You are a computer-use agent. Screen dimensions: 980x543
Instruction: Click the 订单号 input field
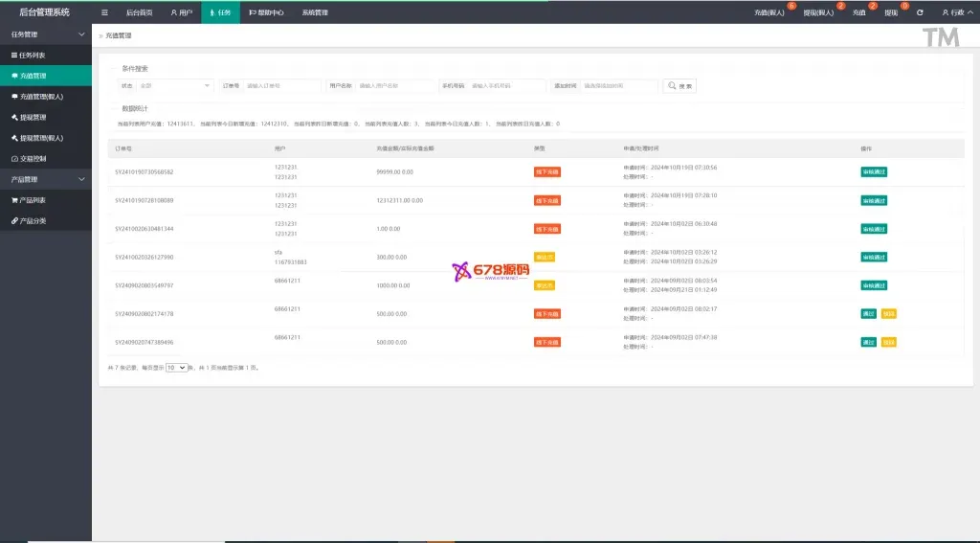tap(281, 85)
